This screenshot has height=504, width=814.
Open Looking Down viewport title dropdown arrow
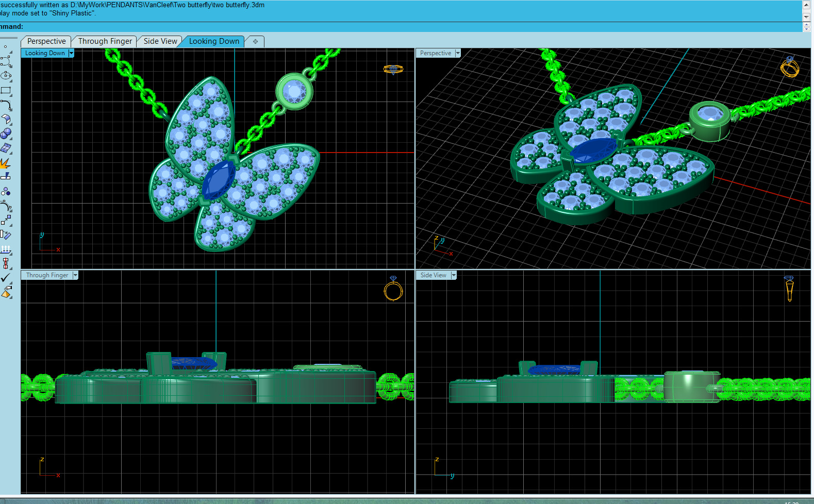tap(71, 53)
